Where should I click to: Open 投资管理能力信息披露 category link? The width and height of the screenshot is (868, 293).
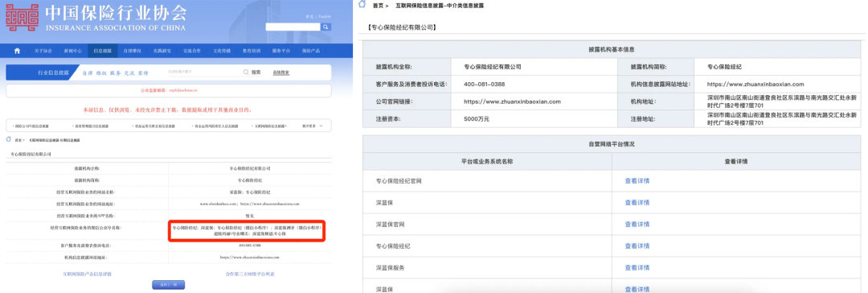pos(92,126)
